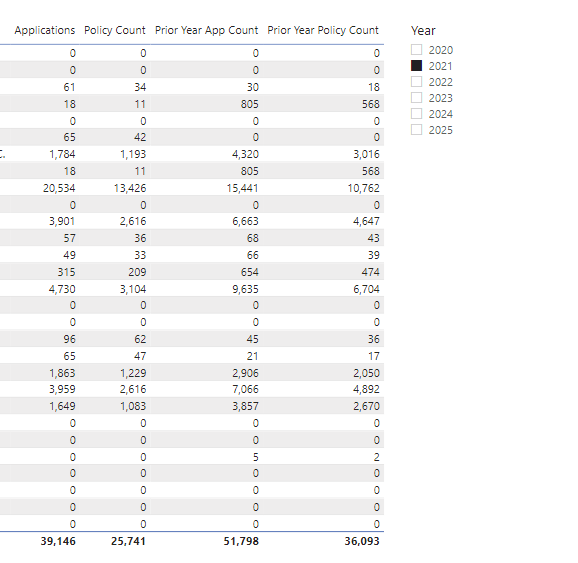
Task: Click the Year slicer title
Action: point(423,31)
